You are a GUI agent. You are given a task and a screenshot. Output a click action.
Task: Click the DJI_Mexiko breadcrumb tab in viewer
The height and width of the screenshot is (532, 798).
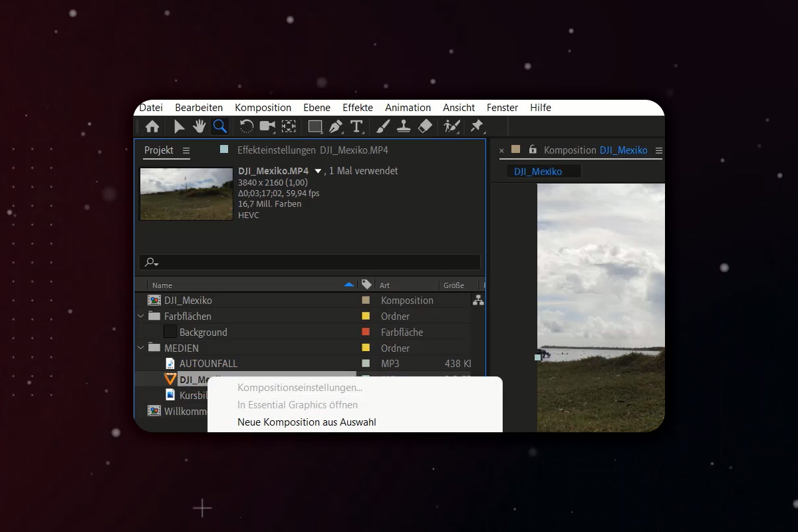pos(538,172)
